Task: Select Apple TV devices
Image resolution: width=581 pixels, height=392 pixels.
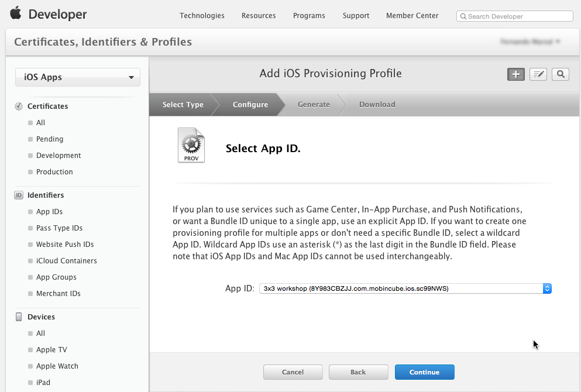Action: (51, 349)
